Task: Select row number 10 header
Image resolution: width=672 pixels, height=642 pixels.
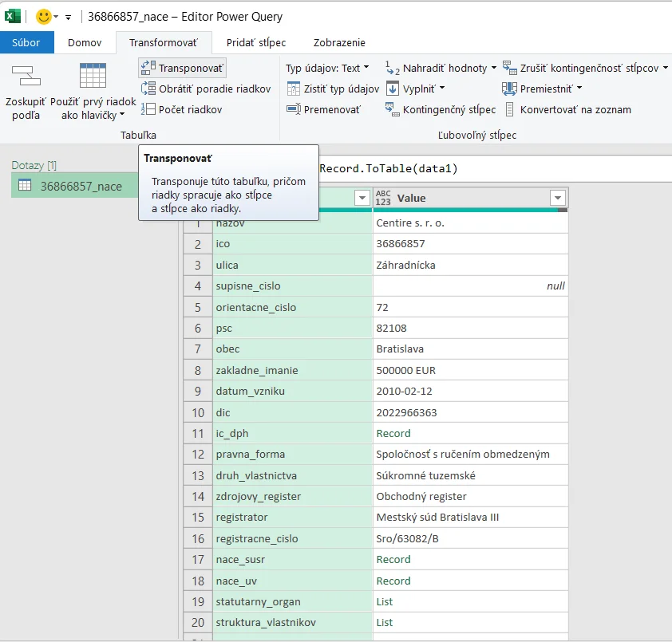Action: pyautogui.click(x=198, y=412)
